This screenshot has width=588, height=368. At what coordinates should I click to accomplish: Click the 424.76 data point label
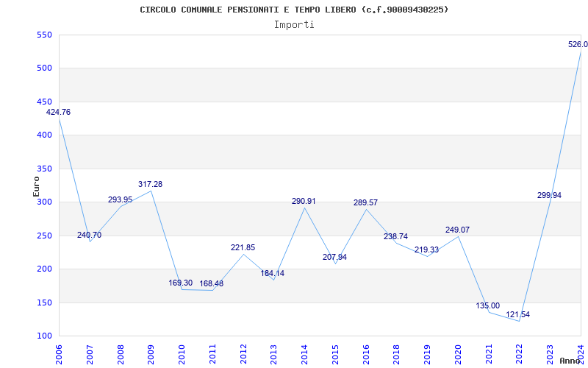click(58, 113)
